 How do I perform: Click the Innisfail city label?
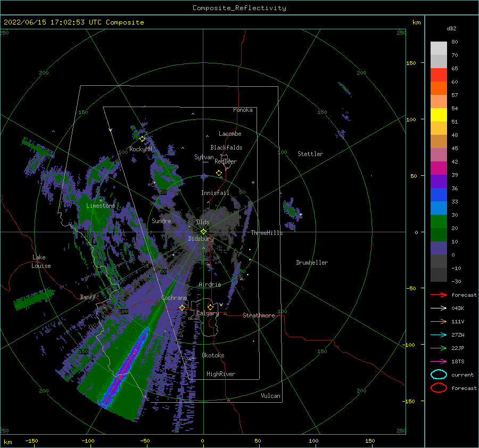(215, 193)
